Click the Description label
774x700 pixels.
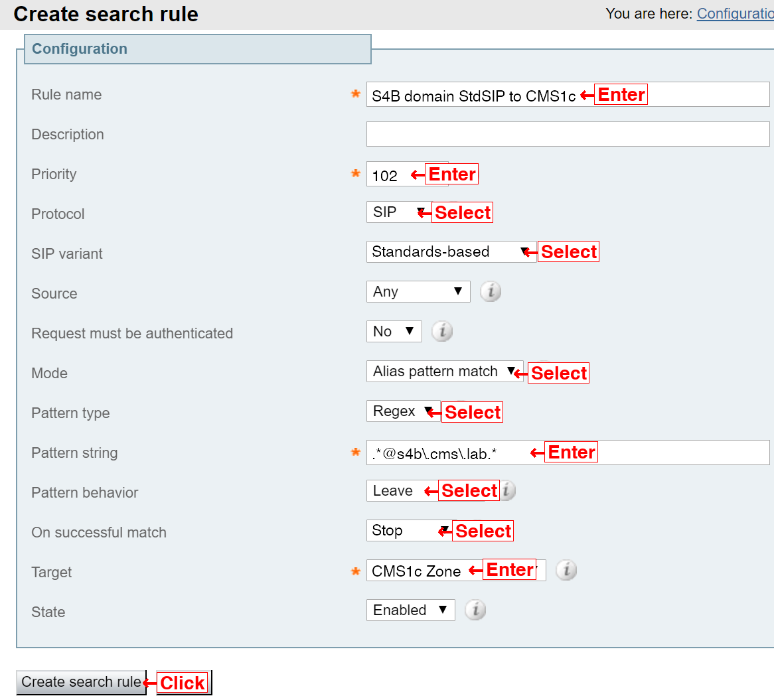pyautogui.click(x=68, y=135)
